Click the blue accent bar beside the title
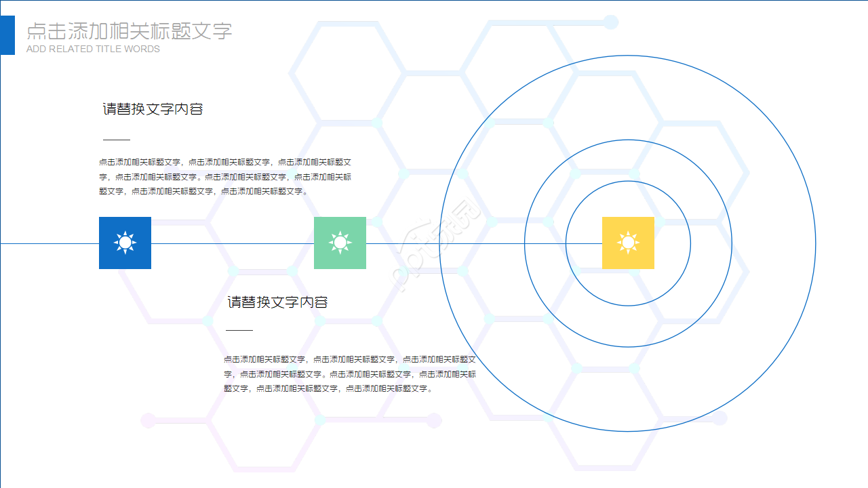 point(7,35)
